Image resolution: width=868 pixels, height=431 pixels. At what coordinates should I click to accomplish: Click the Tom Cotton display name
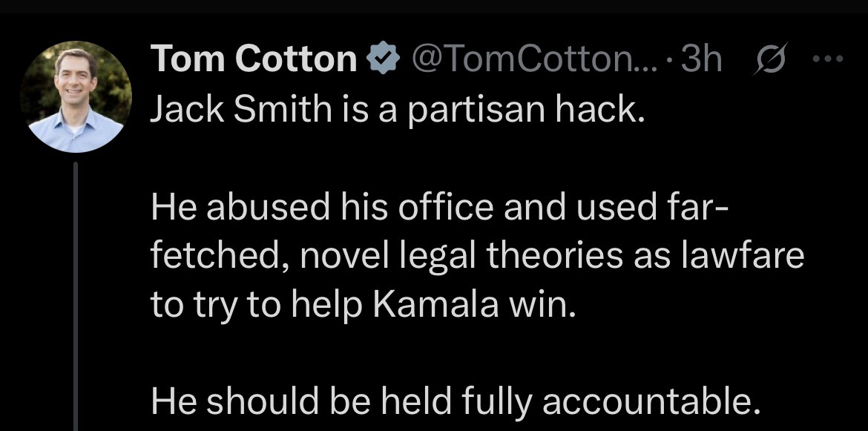(254, 59)
